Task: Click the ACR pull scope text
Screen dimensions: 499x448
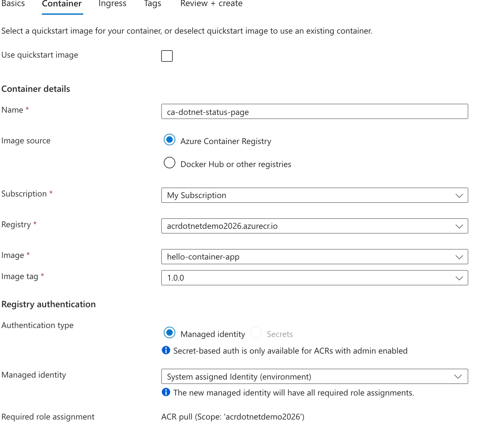Action: pos(233,417)
